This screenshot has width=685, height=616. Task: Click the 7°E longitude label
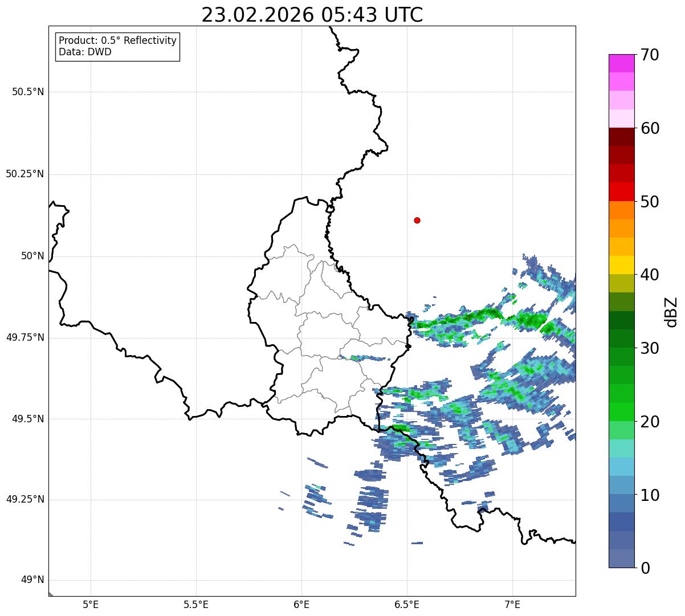tap(512, 605)
